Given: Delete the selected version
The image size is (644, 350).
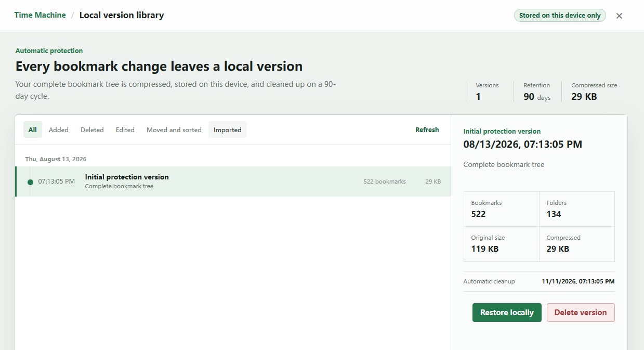Looking at the screenshot, I should click(581, 313).
